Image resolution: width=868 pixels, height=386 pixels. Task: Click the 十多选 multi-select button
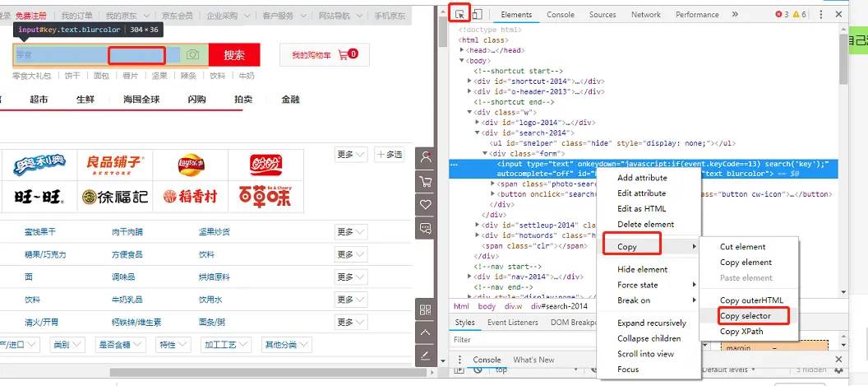click(389, 155)
